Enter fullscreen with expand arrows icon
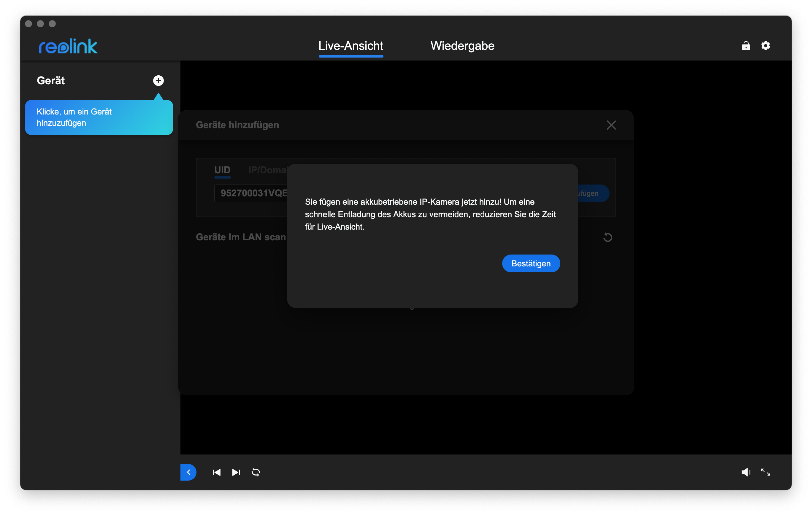Viewport: 812px width, 515px height. click(765, 472)
